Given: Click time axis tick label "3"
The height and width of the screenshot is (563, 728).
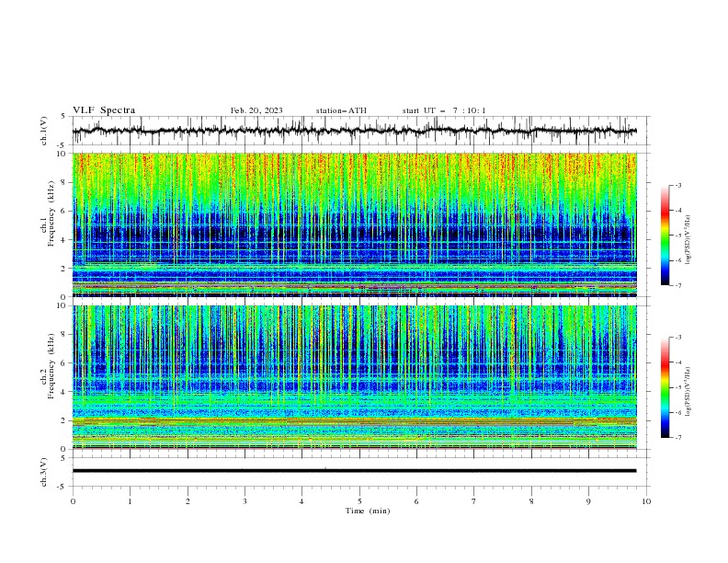Looking at the screenshot, I should click(x=245, y=501).
